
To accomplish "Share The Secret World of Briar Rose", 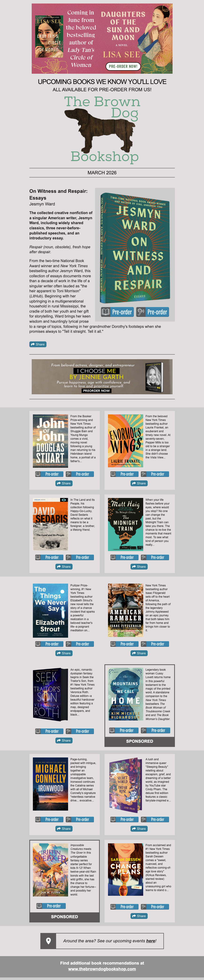I will pyautogui.click(x=139, y=829).
